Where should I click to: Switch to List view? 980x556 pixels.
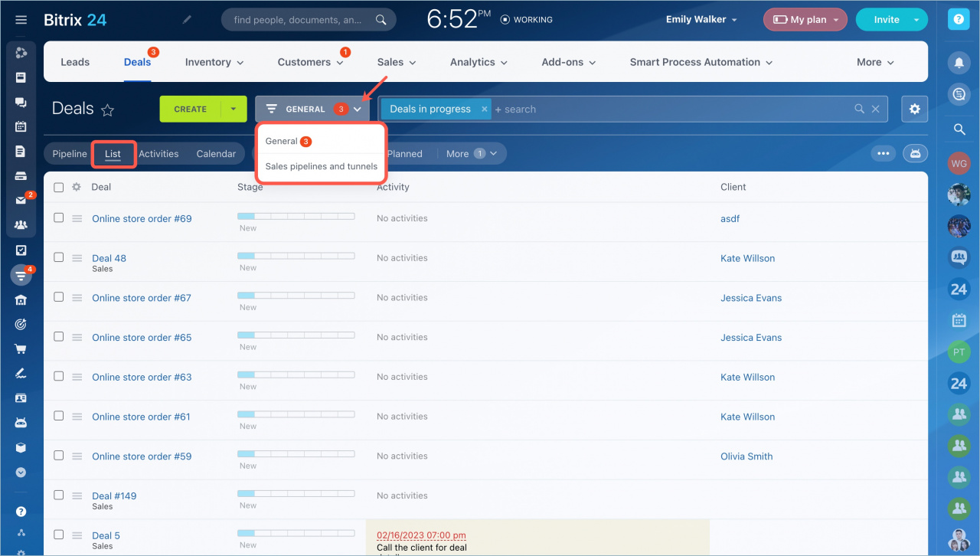pyautogui.click(x=113, y=154)
